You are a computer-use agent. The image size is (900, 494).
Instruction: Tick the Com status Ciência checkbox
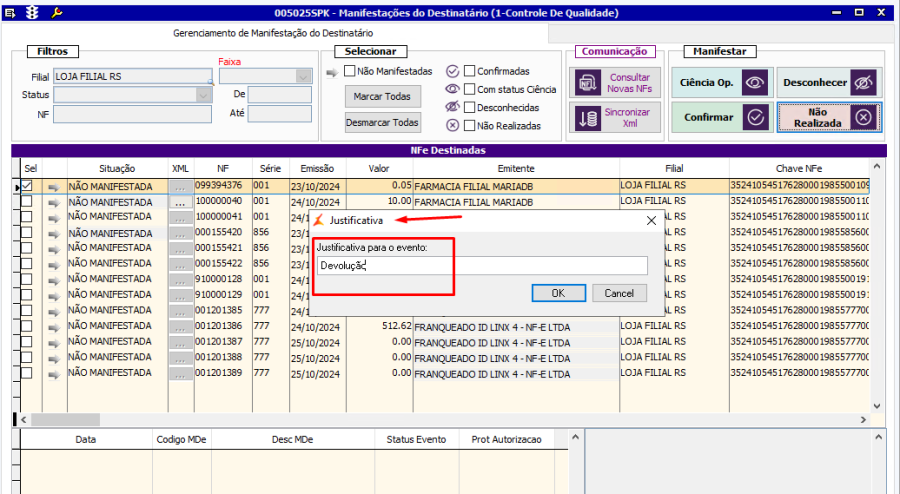(x=470, y=89)
